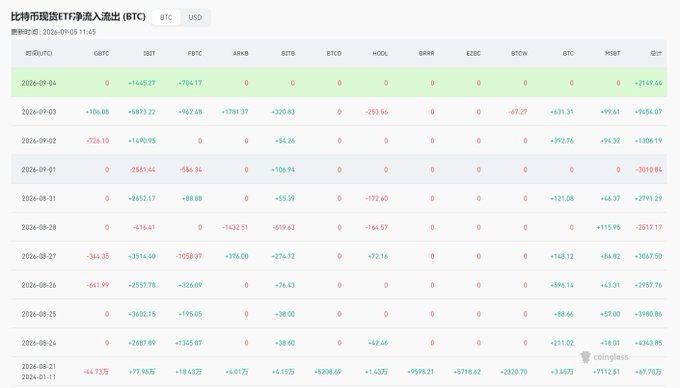Click the FBTC value +704.17
The image size is (680, 388).
(190, 83)
